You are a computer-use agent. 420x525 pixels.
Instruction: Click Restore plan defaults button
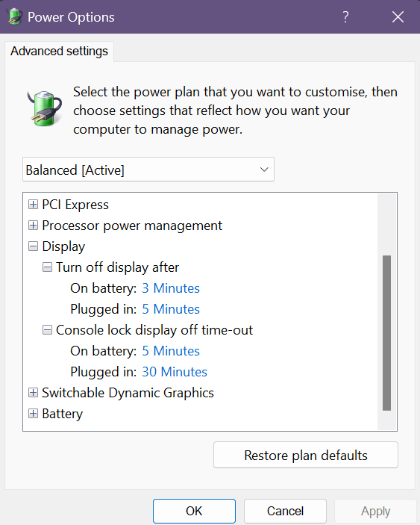306,455
